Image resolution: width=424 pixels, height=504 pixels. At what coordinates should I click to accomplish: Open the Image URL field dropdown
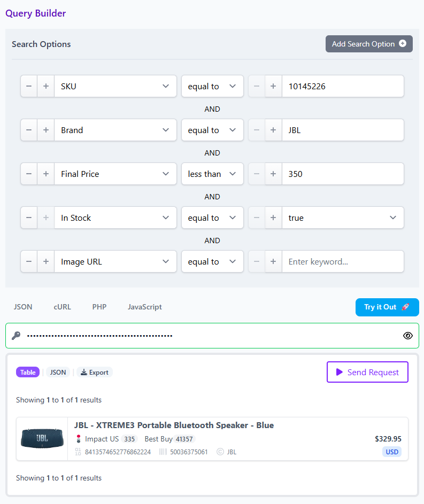[x=115, y=262]
